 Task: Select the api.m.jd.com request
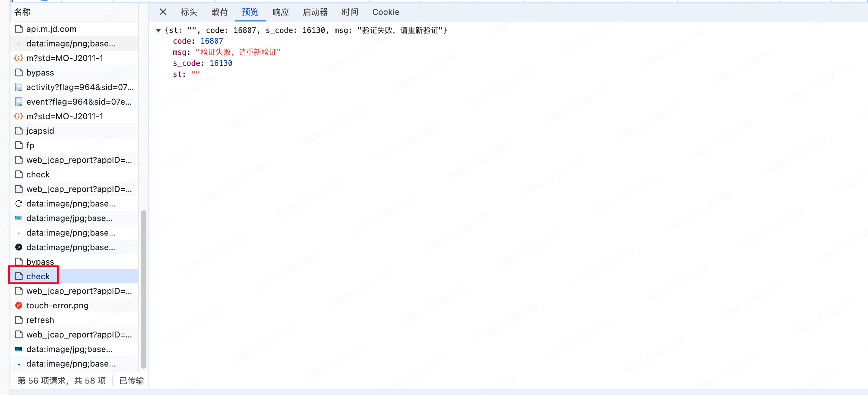click(x=74, y=29)
